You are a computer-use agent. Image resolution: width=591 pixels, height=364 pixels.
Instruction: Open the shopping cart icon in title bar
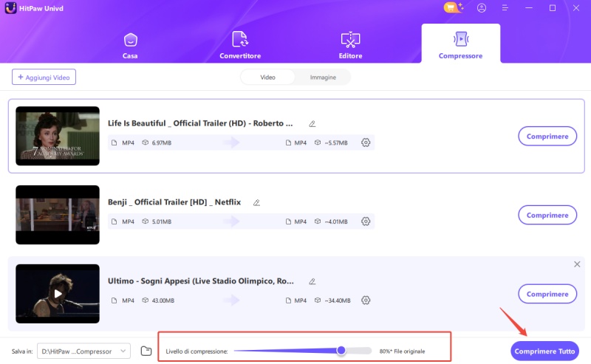point(453,7)
